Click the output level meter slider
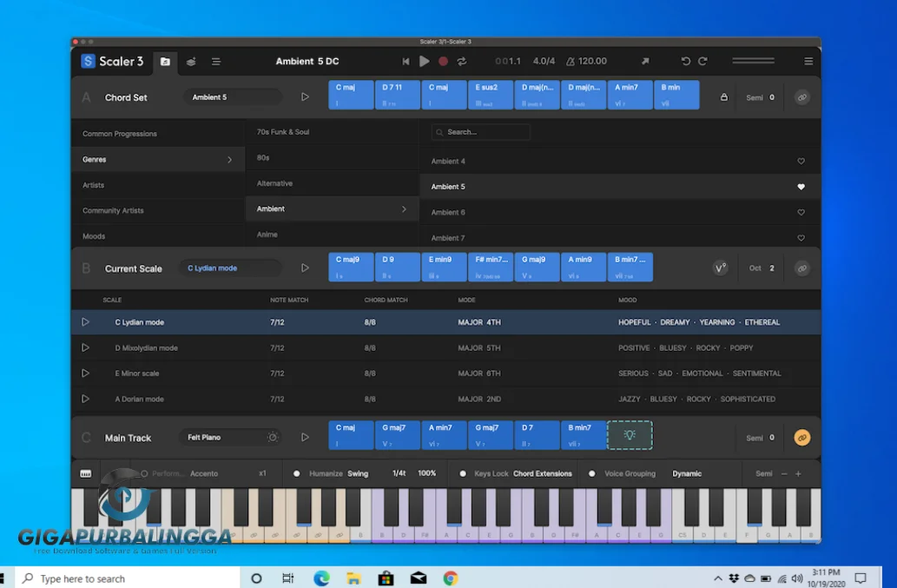The width and height of the screenshot is (897, 588). (x=754, y=61)
